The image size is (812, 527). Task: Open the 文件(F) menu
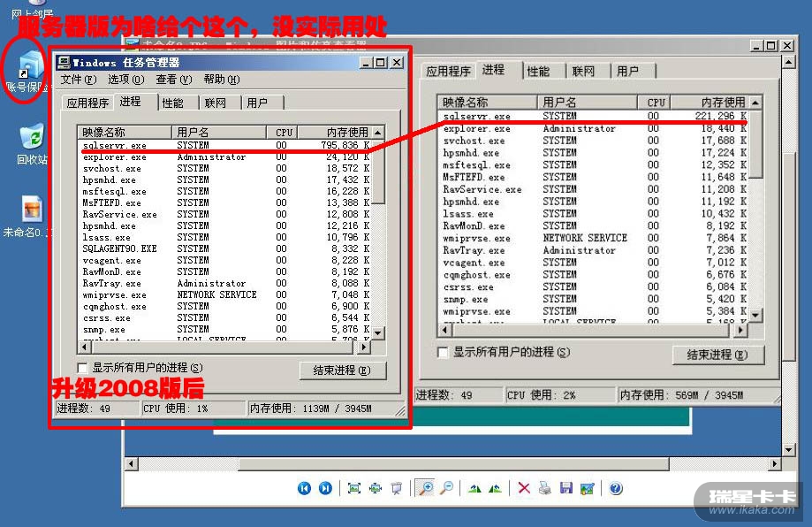pos(79,80)
